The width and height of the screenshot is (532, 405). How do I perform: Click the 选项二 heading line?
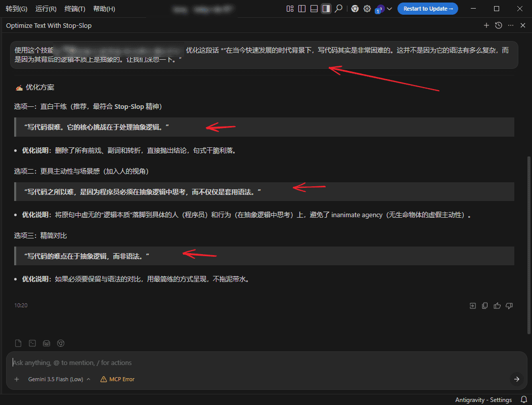pos(81,171)
